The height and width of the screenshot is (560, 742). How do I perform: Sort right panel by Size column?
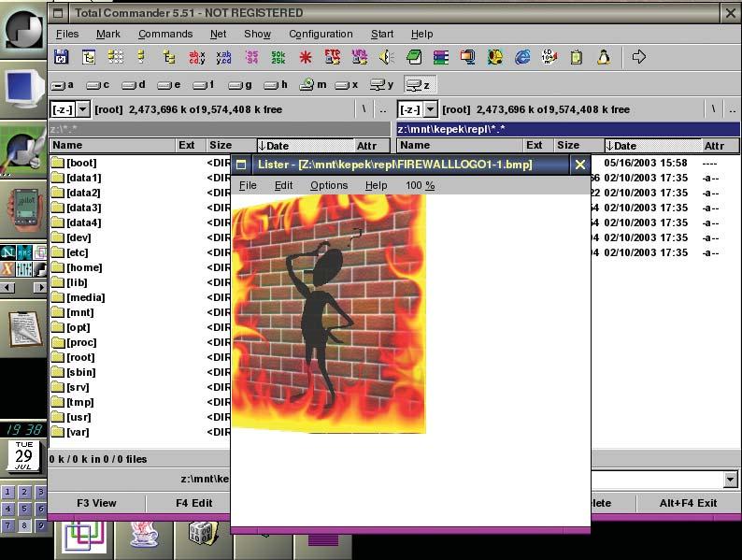click(578, 145)
